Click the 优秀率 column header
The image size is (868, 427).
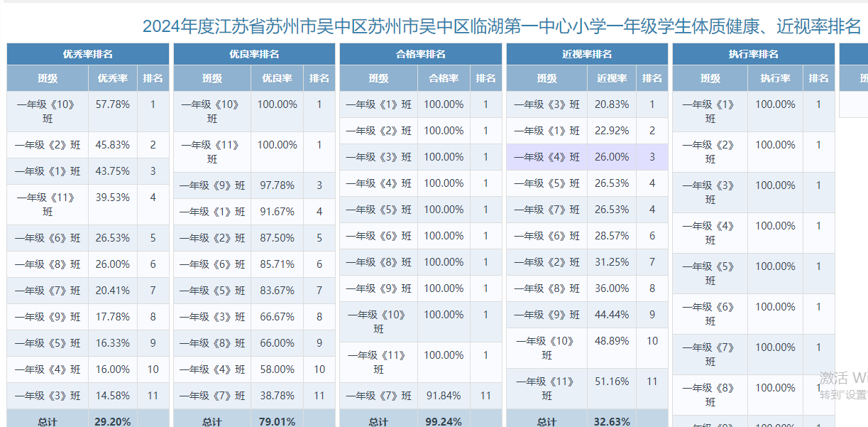click(113, 78)
